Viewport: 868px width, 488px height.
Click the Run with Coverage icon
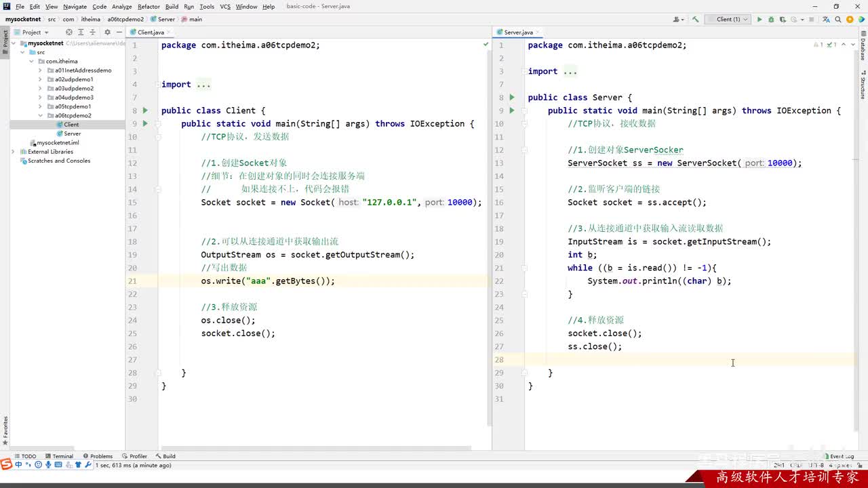(x=783, y=20)
